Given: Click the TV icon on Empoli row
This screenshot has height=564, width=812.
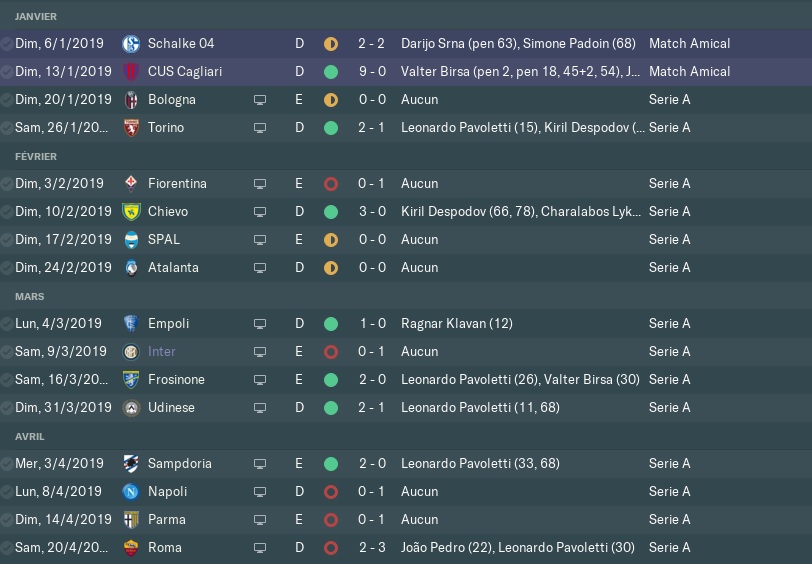Looking at the screenshot, I should click(260, 324).
